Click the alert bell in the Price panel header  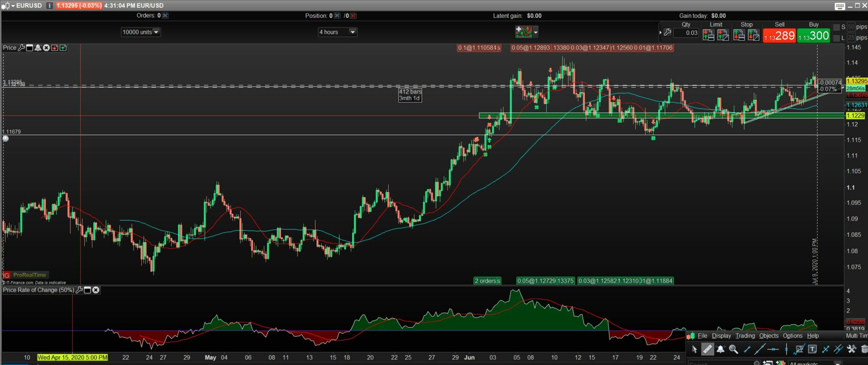point(38,48)
